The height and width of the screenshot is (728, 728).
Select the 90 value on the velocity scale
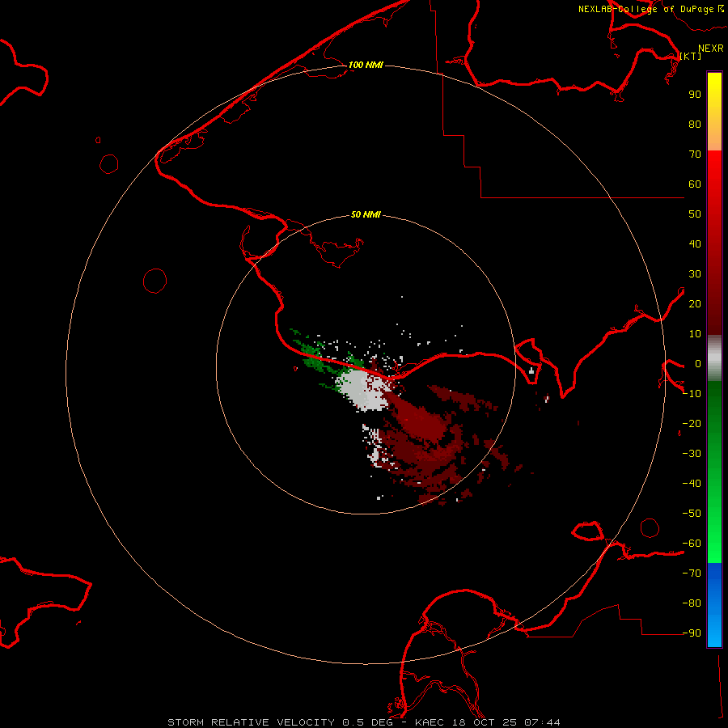(x=695, y=95)
